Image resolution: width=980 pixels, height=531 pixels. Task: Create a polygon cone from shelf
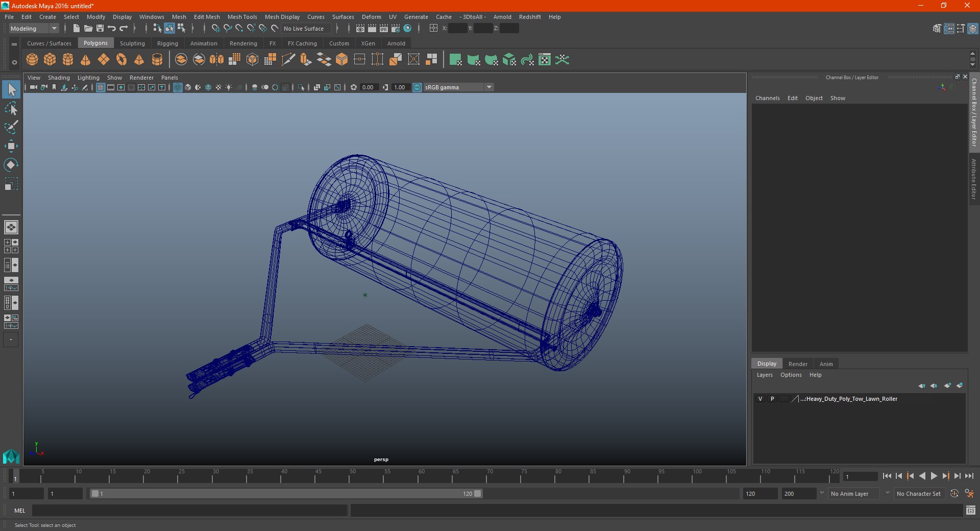[x=86, y=60]
